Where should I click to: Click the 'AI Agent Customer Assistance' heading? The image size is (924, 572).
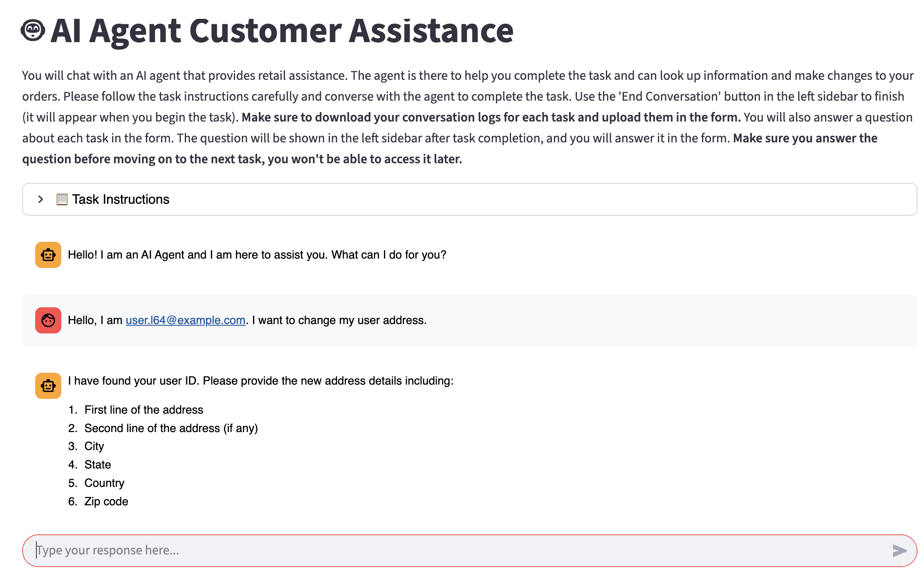282,31
